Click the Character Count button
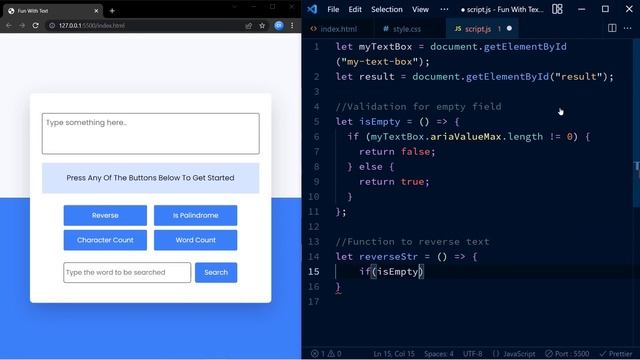Image resolution: width=640 pixels, height=360 pixels. pyautogui.click(x=105, y=240)
